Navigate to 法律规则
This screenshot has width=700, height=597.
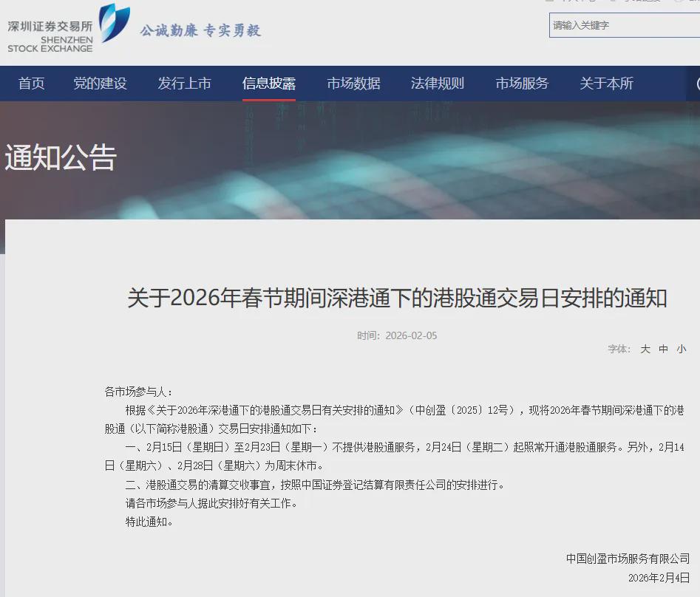438,83
